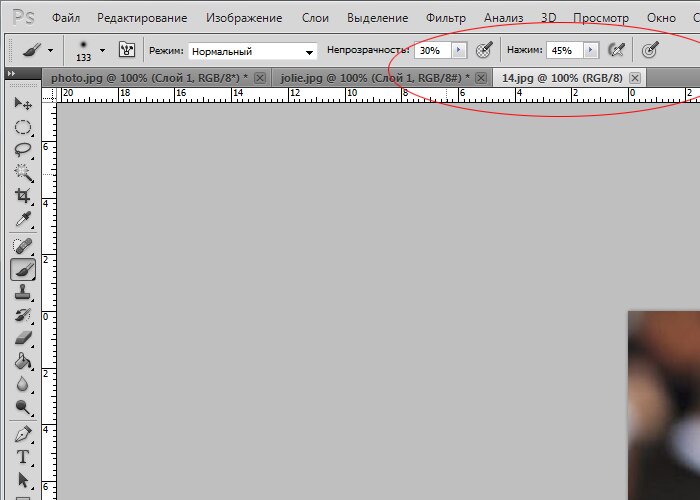Screen dimensions: 700x500
Task: Open the Файл menu
Action: (66, 18)
